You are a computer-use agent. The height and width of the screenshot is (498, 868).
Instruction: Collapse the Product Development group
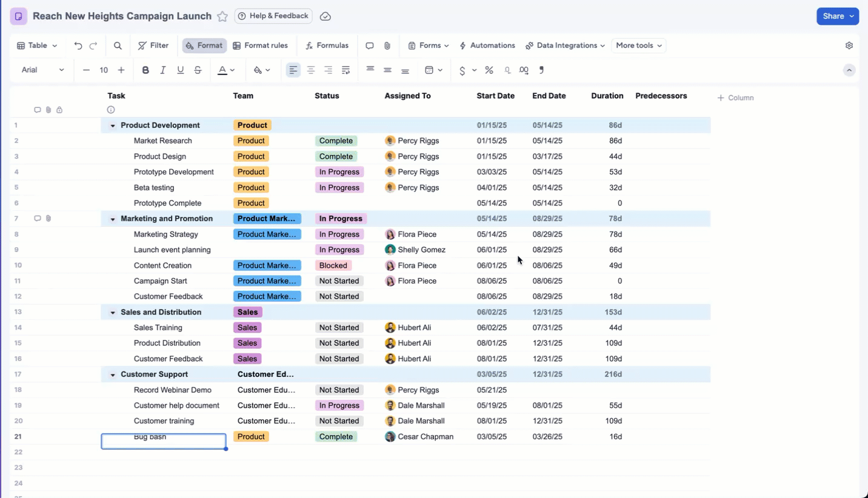pos(113,126)
